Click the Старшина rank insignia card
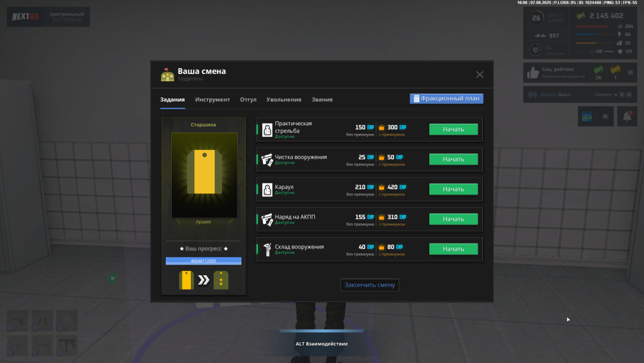Screen dimensions: 644x363 (x=204, y=176)
